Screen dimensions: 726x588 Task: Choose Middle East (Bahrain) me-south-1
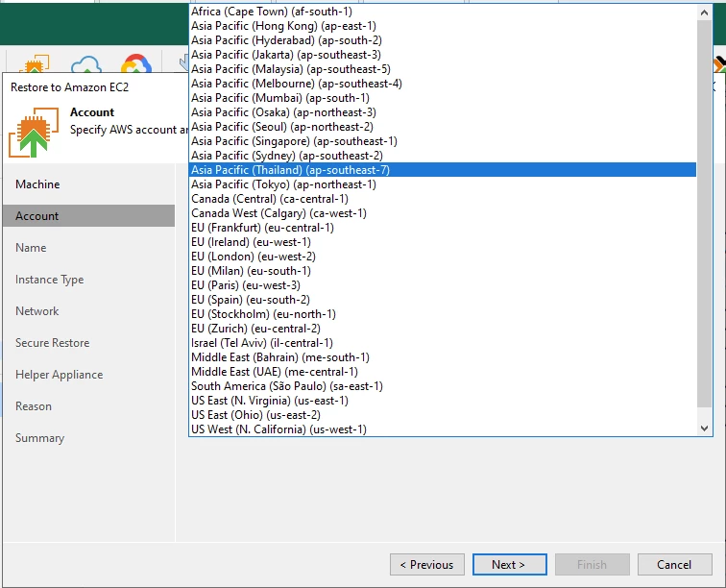[x=443, y=357]
